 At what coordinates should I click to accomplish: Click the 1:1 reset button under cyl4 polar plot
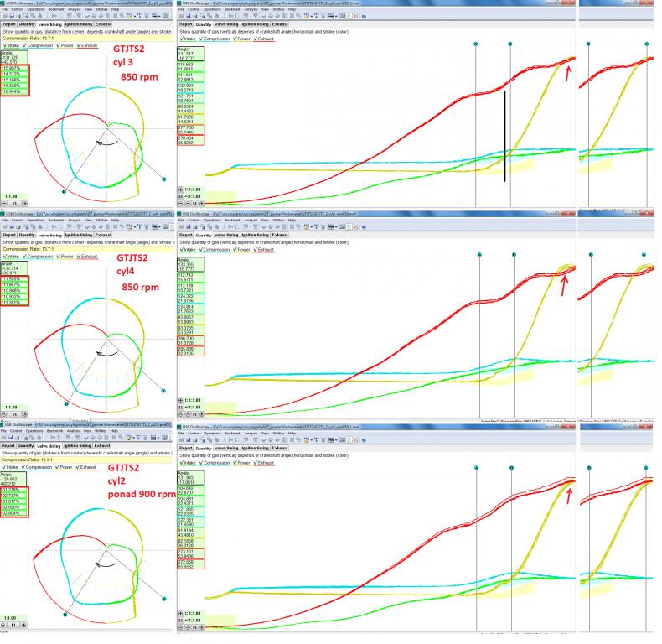[x=14, y=414]
